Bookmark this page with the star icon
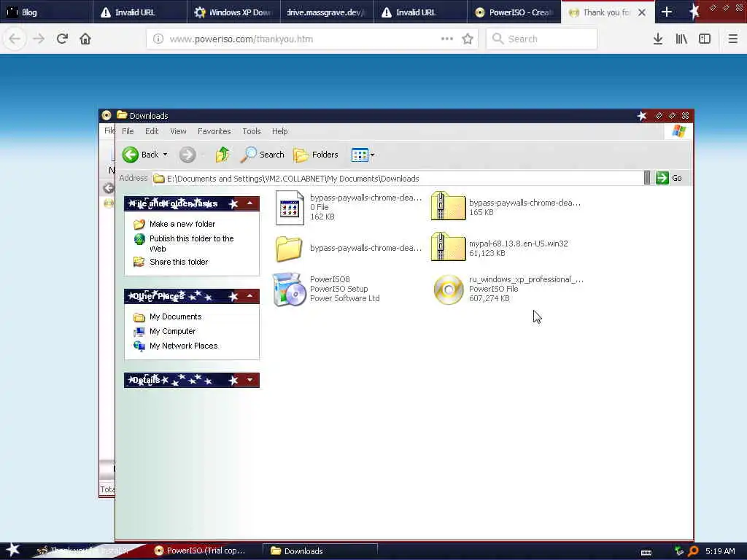Viewport: 747px width, 560px height. pyautogui.click(x=468, y=39)
